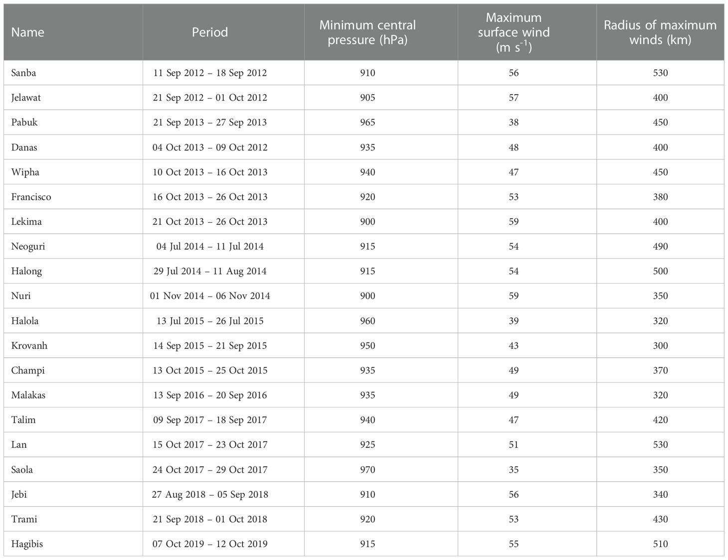
Task: Select the Sanba typhoon name cell
Action: click(x=23, y=73)
